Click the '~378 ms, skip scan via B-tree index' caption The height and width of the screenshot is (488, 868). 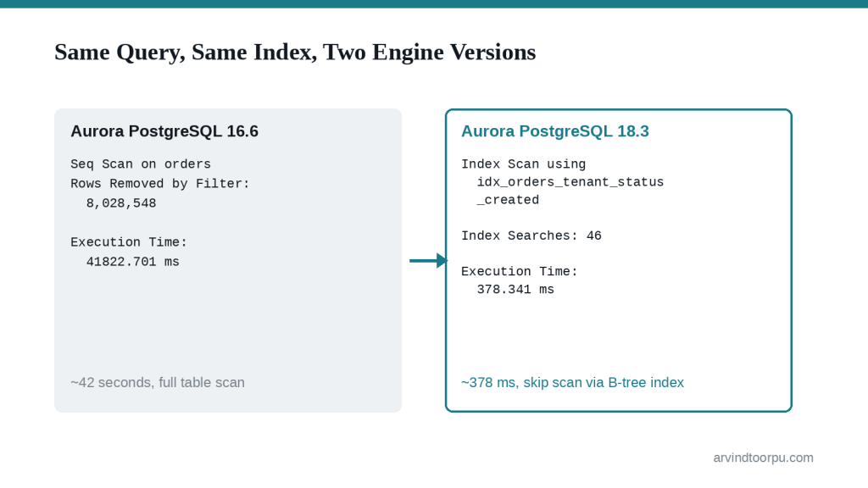[572, 383]
